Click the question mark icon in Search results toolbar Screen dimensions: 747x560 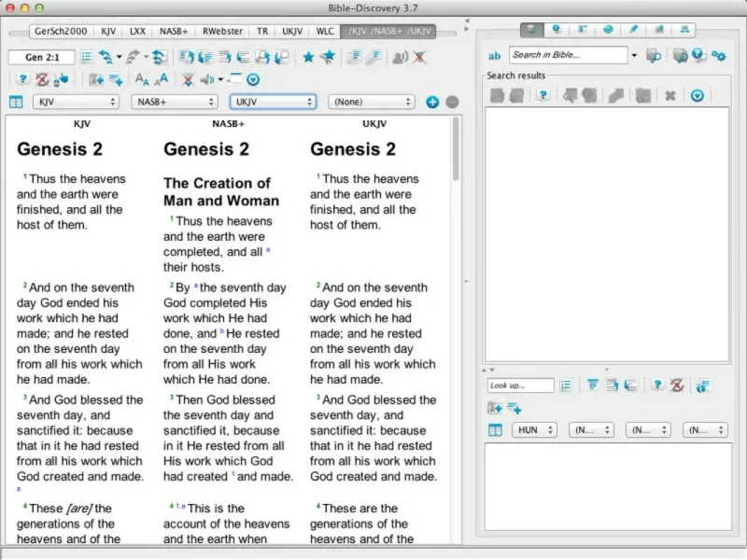pos(543,95)
